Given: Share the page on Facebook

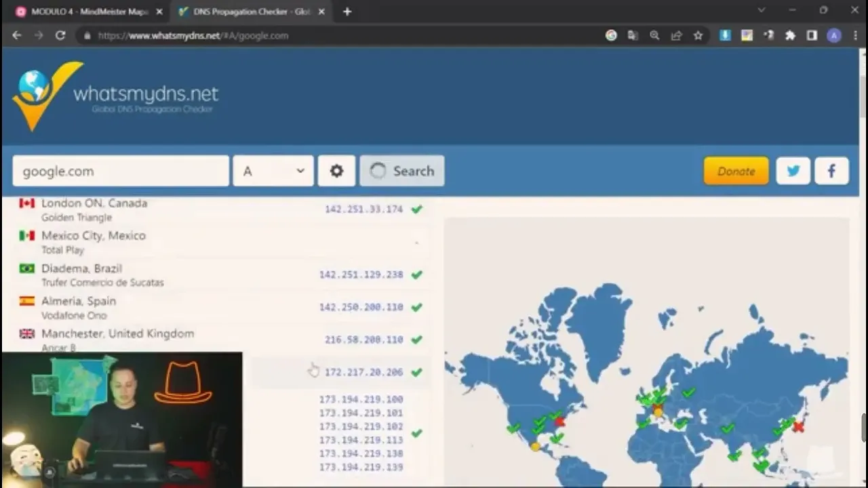Looking at the screenshot, I should [831, 171].
